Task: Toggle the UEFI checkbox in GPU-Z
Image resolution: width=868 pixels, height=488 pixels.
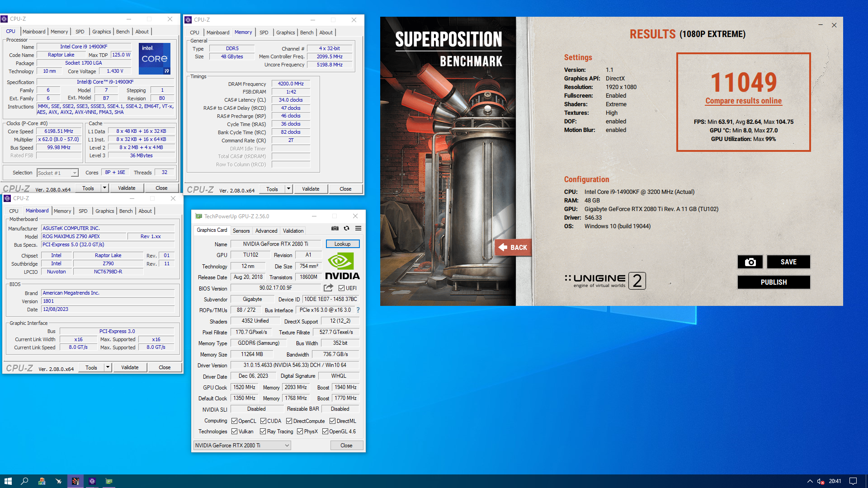Action: (341, 288)
